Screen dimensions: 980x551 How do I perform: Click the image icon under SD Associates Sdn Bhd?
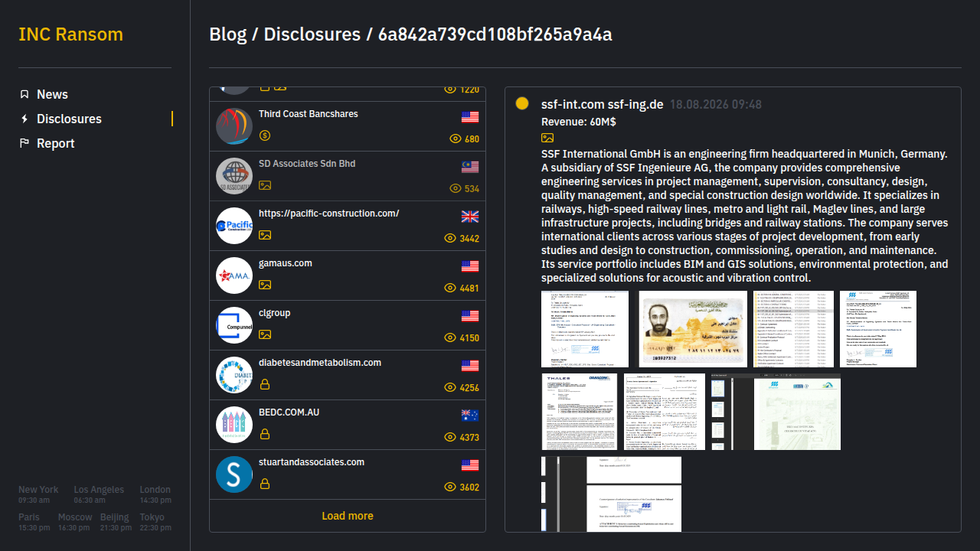click(265, 185)
